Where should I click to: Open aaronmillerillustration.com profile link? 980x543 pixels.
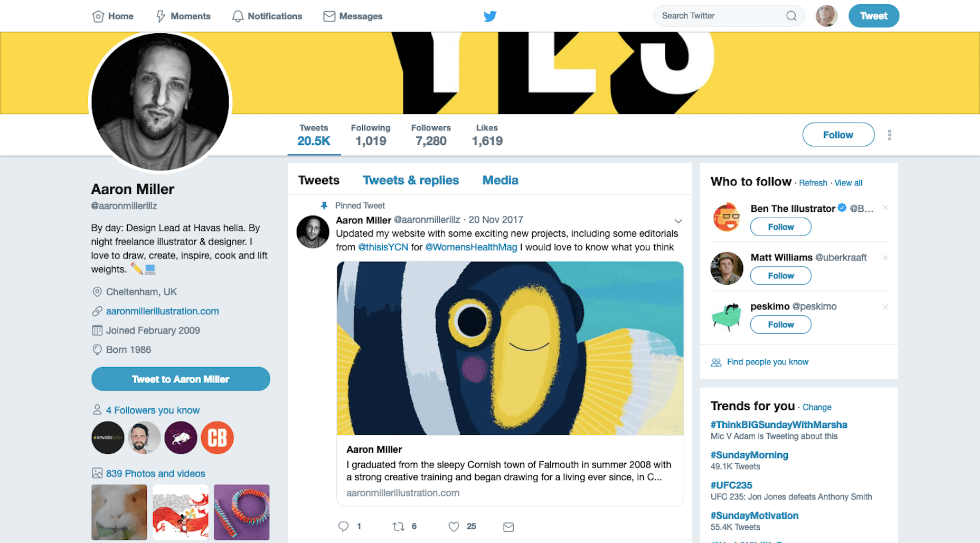(x=162, y=311)
